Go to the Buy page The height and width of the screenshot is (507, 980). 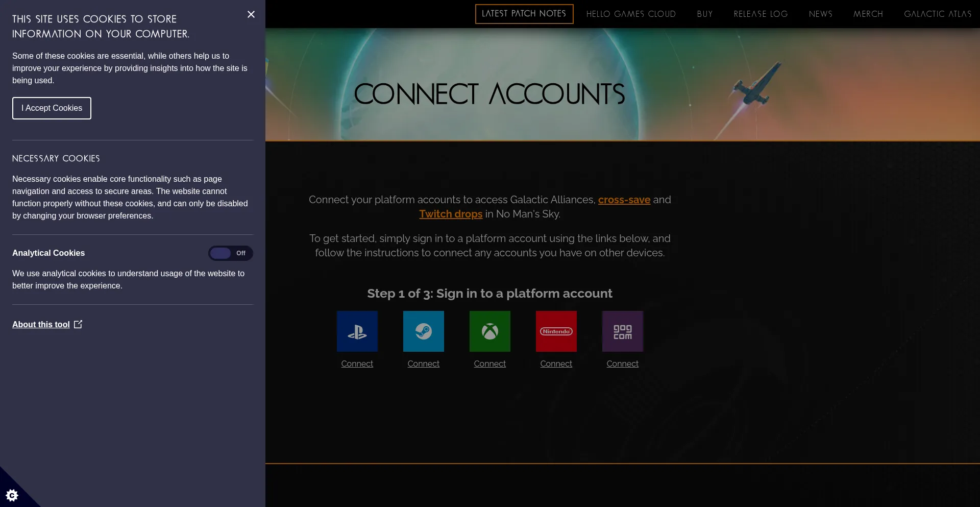(x=705, y=14)
